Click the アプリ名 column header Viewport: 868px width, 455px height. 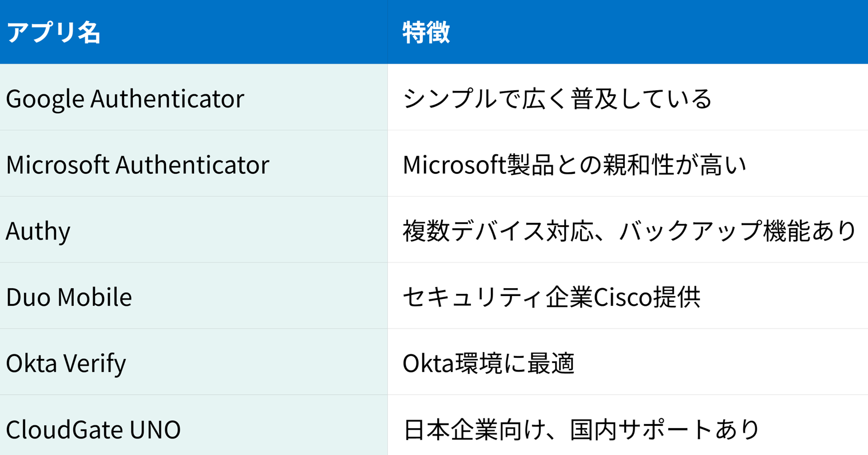(53, 32)
